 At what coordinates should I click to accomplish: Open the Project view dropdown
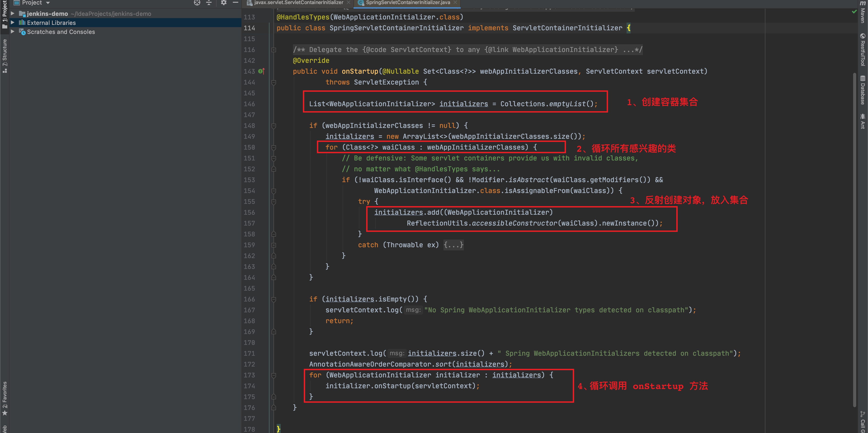(32, 3)
